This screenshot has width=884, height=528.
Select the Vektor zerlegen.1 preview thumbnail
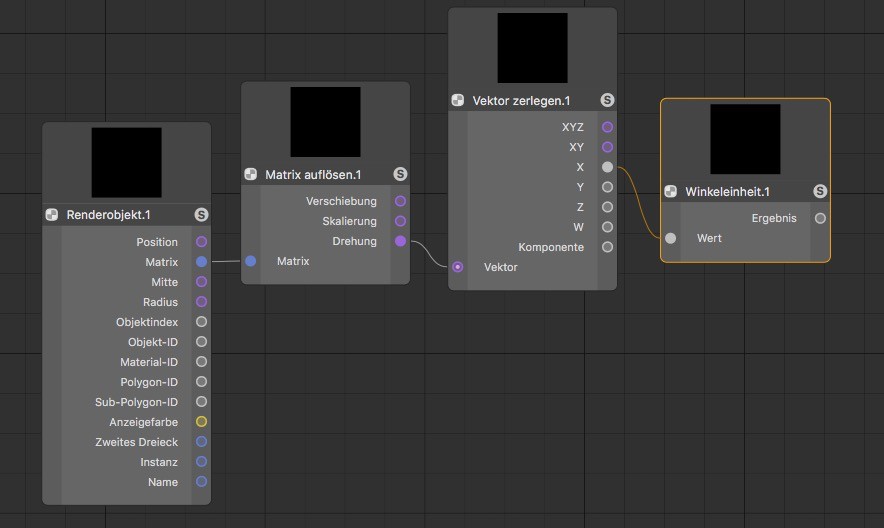point(532,48)
